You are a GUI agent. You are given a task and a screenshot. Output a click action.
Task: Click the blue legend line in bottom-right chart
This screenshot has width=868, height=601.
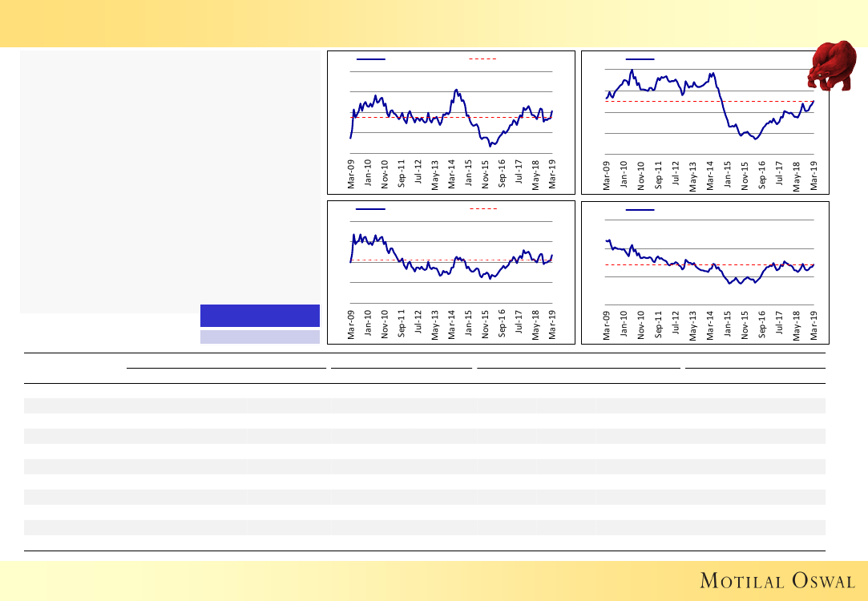point(640,209)
